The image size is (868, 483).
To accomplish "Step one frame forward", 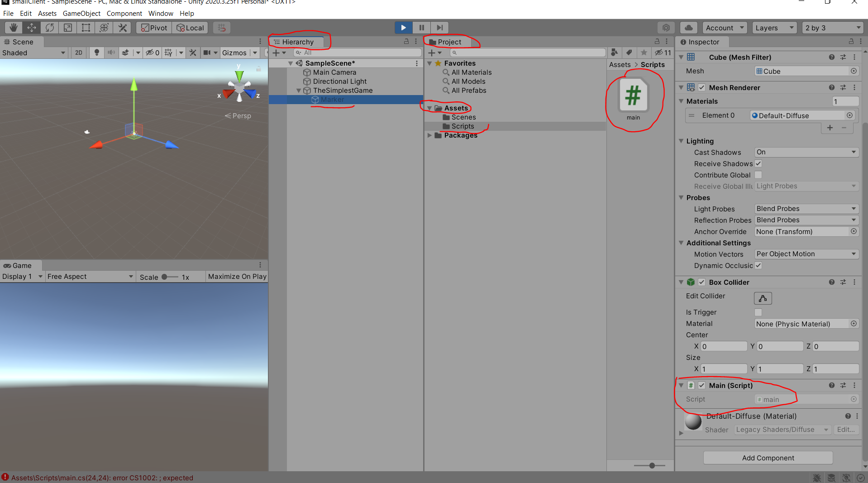I will click(x=439, y=28).
